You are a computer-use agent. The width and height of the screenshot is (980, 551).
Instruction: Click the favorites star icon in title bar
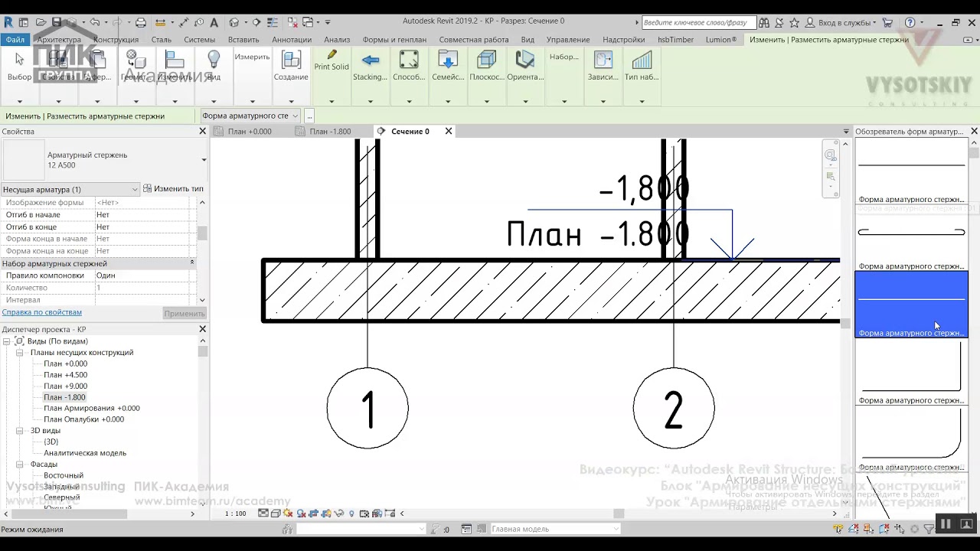(x=794, y=23)
